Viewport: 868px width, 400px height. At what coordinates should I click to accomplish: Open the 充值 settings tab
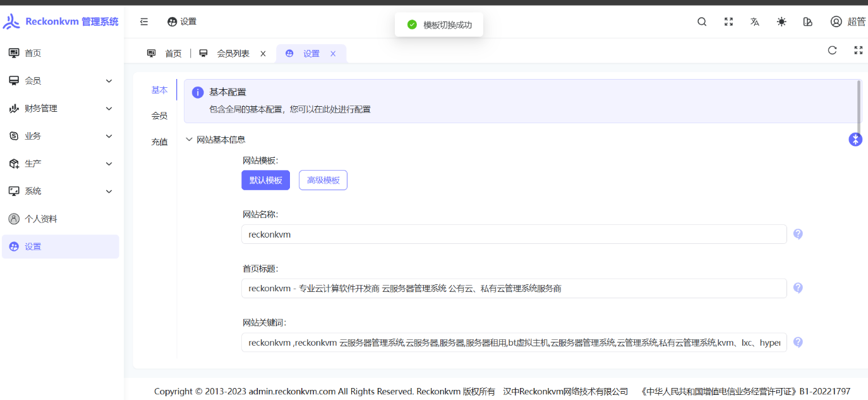pos(159,142)
